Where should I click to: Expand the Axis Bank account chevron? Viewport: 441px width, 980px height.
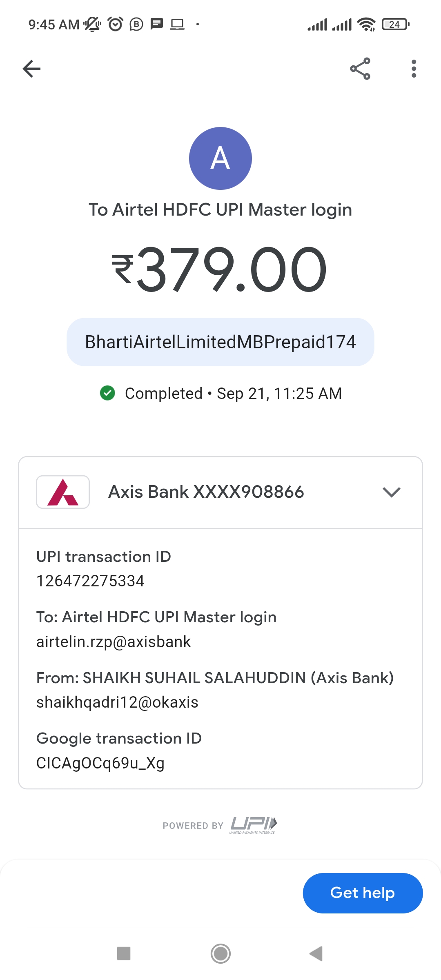click(391, 492)
